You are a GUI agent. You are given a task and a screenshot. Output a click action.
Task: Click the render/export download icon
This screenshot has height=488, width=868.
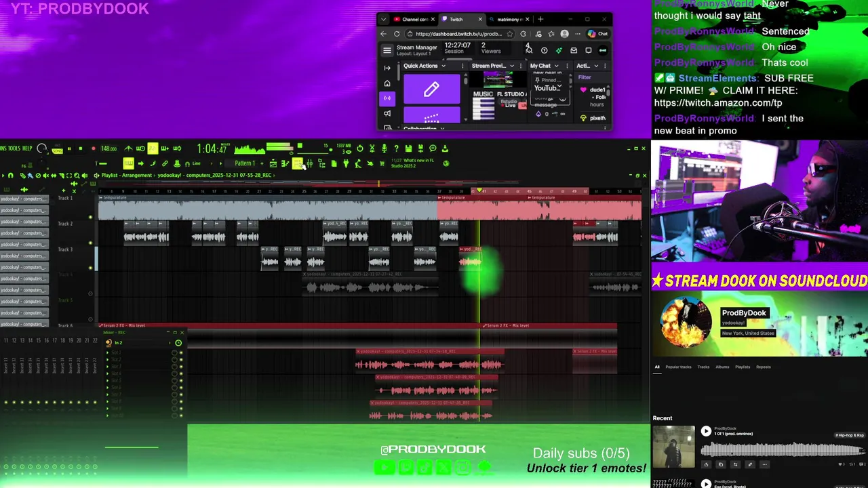pyautogui.click(x=445, y=148)
